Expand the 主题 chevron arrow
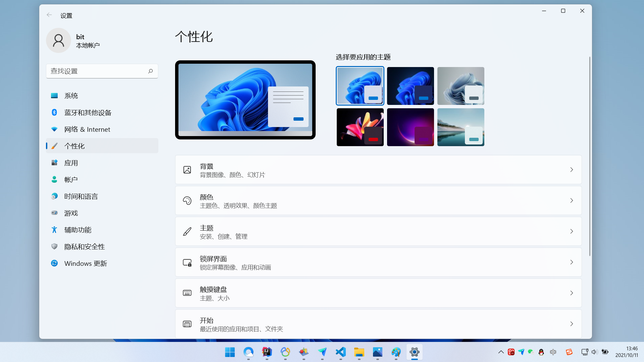 pos(572,231)
